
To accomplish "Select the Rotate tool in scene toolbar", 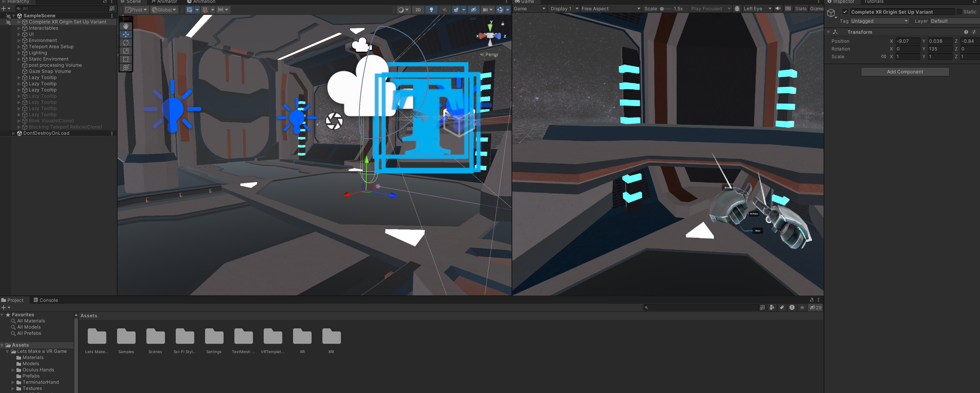I will pos(126,43).
